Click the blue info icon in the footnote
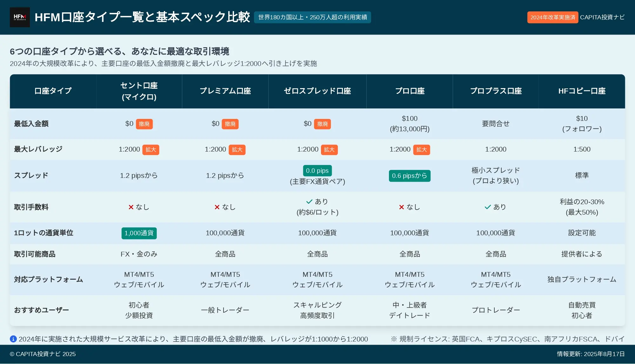Image resolution: width=635 pixels, height=364 pixels. click(13, 339)
